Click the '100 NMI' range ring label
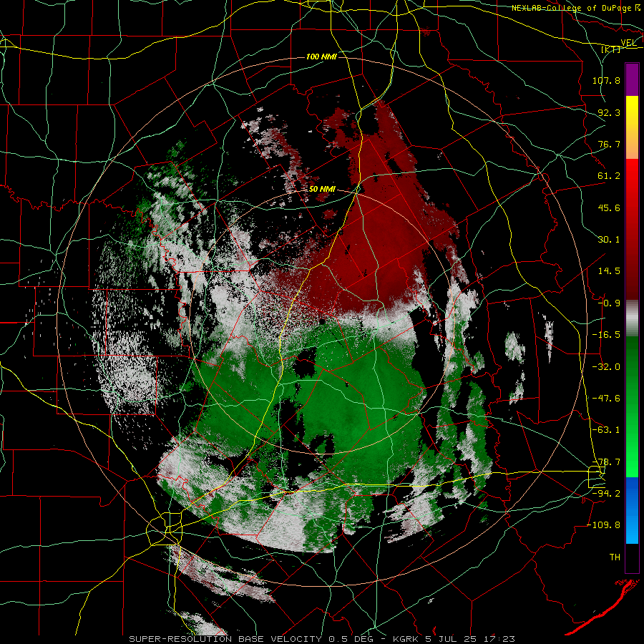This screenshot has width=644, height=644. 321,57
